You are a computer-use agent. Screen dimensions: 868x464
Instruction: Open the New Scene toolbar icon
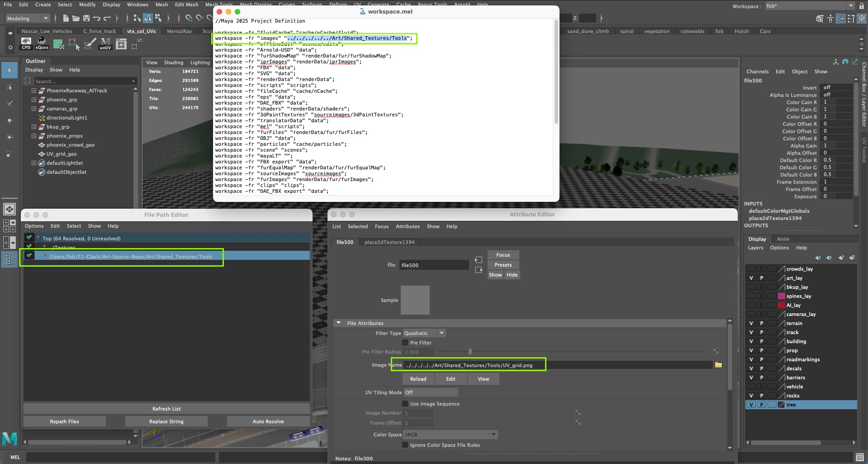point(66,19)
